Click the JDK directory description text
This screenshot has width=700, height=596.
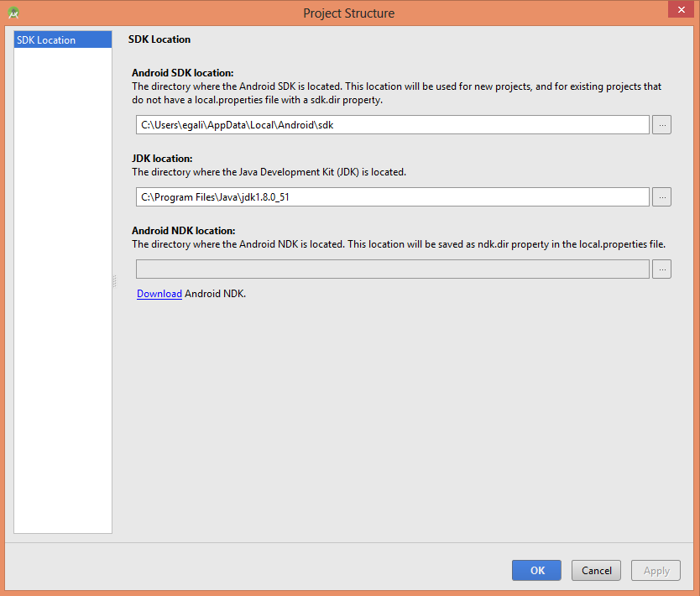click(x=269, y=172)
